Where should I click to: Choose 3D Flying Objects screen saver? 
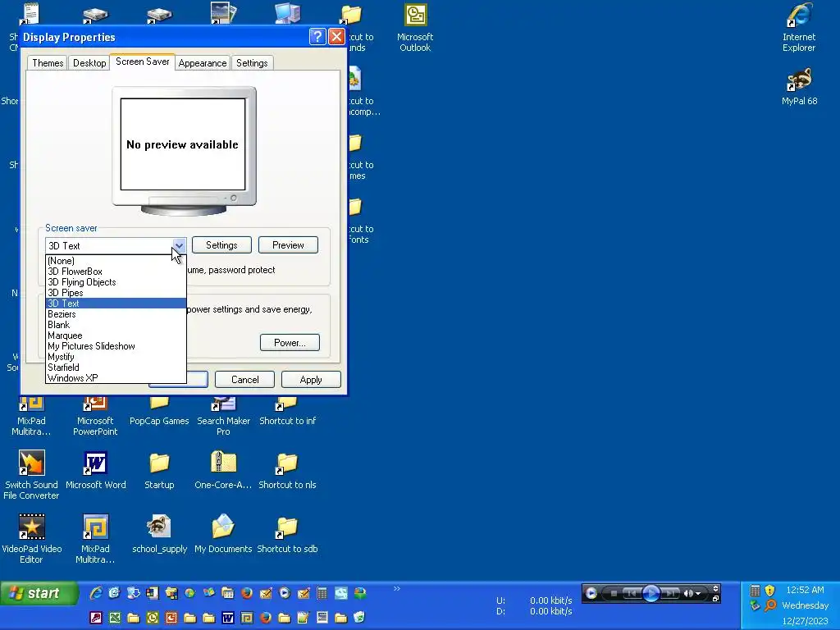pos(116,282)
